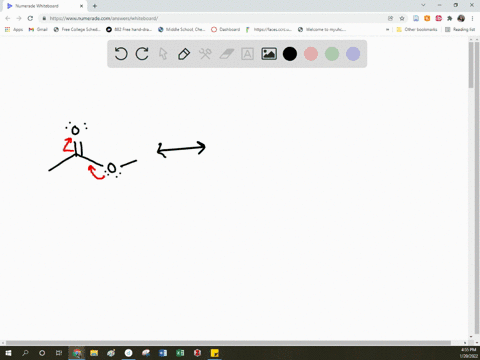Screen dimensions: 480x360
Task: Open the Reading list
Action: [460, 29]
